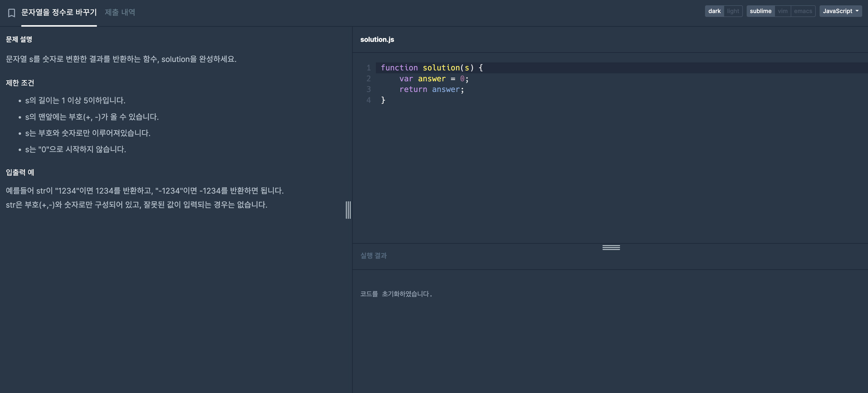Click the var answer = 0 line
The width and height of the screenshot is (868, 393).
[x=434, y=79]
